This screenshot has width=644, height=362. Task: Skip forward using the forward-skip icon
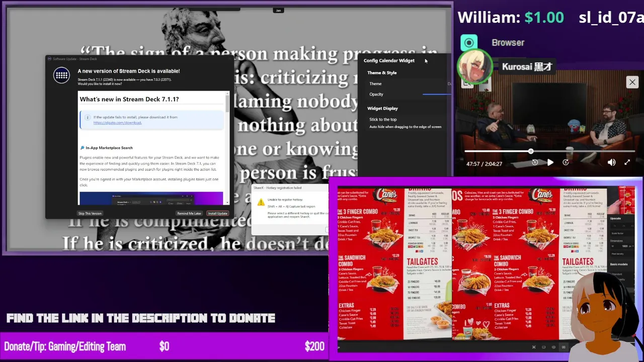point(566,162)
